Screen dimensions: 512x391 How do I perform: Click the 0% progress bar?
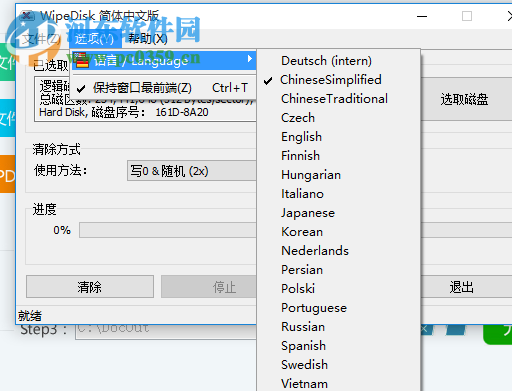[168, 230]
